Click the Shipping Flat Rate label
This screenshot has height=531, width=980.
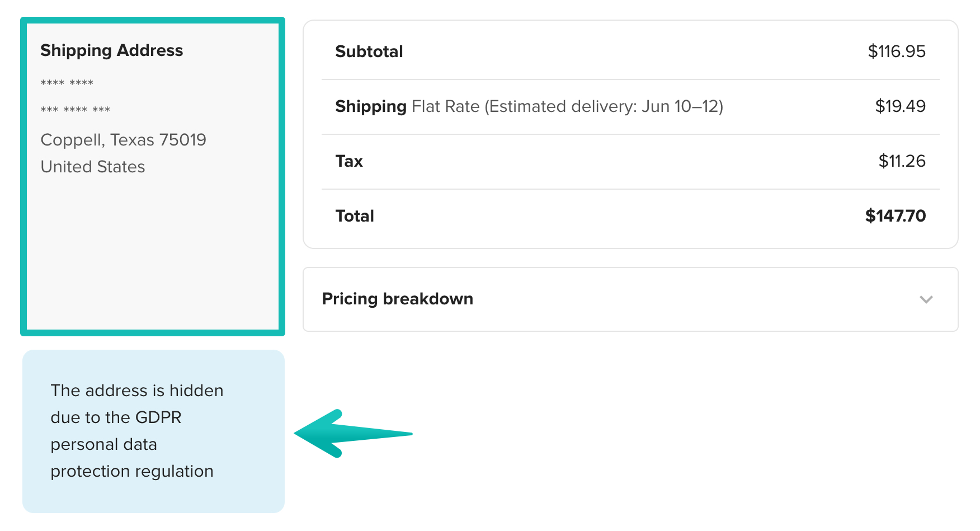pos(371,106)
